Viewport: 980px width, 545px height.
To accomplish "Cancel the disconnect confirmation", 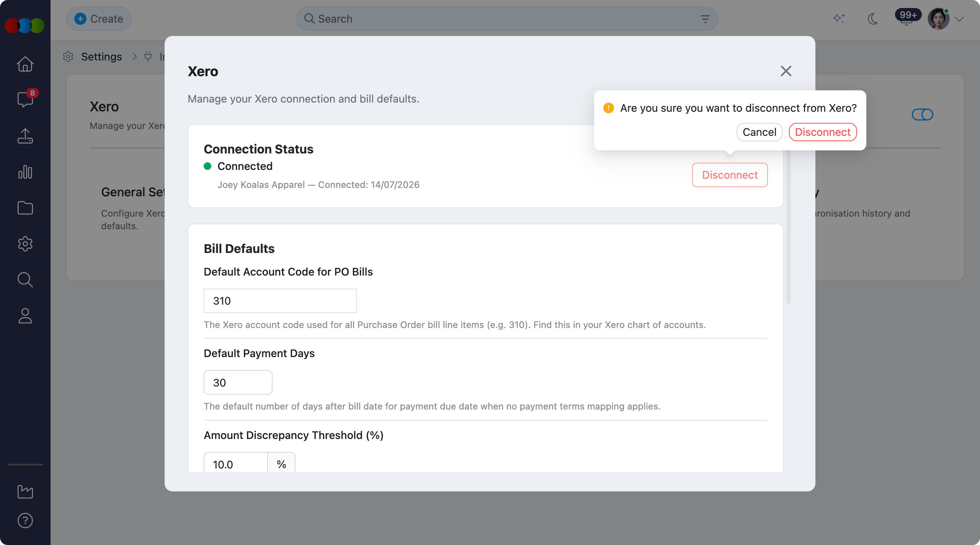I will point(759,132).
